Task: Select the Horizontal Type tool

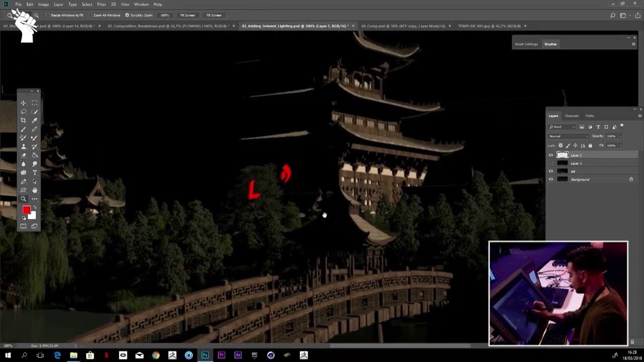Action: pos(34,172)
